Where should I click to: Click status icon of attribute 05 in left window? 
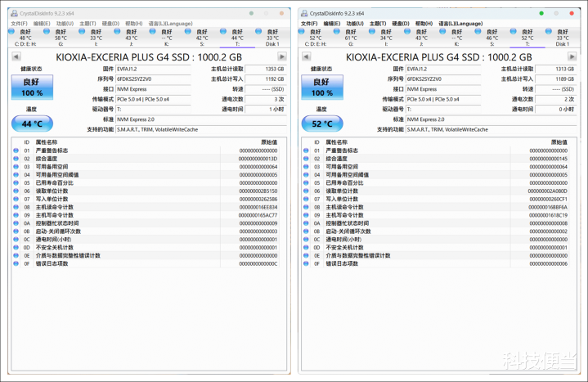tap(16, 182)
